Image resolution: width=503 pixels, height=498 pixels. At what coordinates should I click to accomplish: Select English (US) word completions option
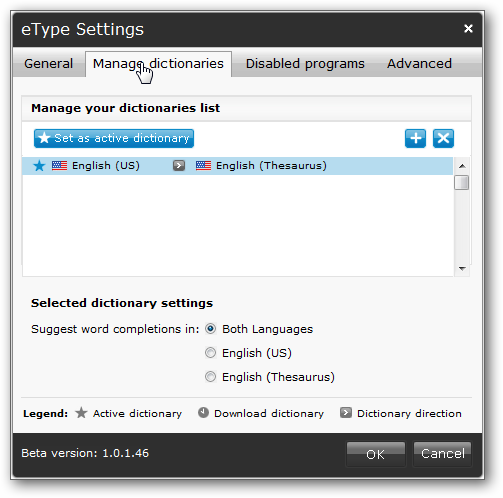point(210,353)
